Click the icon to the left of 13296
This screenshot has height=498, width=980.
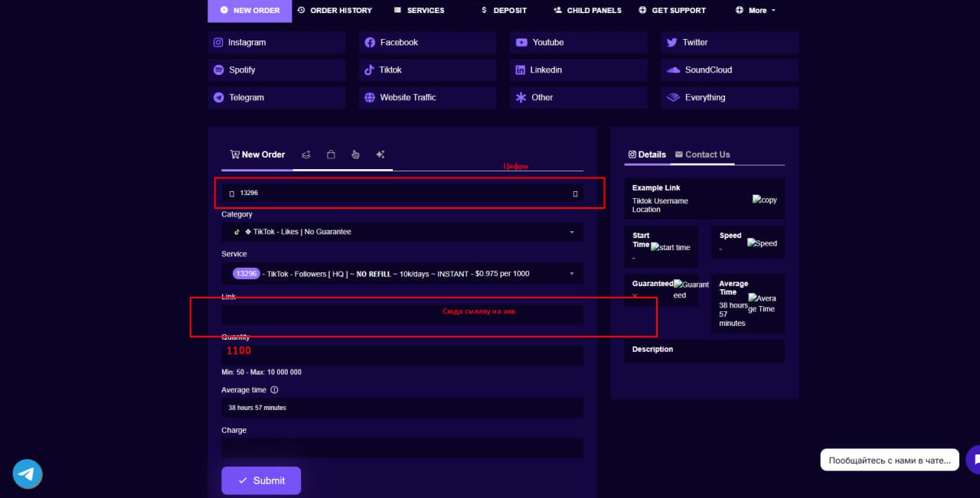231,194
